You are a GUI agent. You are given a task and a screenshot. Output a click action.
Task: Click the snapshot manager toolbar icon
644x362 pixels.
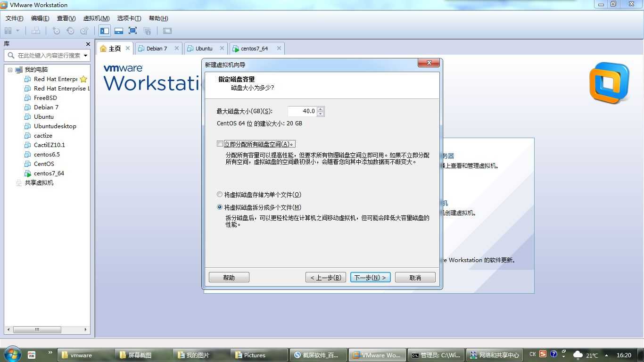[x=84, y=31]
